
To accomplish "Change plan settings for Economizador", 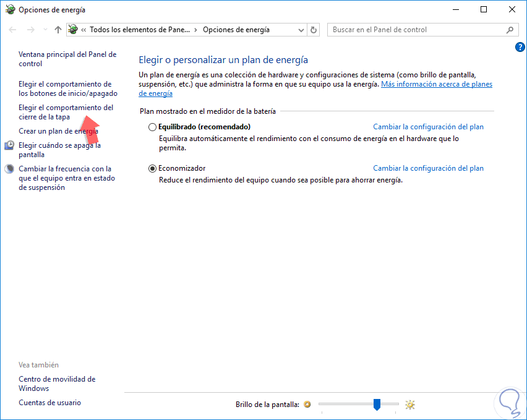I will tap(428, 168).
